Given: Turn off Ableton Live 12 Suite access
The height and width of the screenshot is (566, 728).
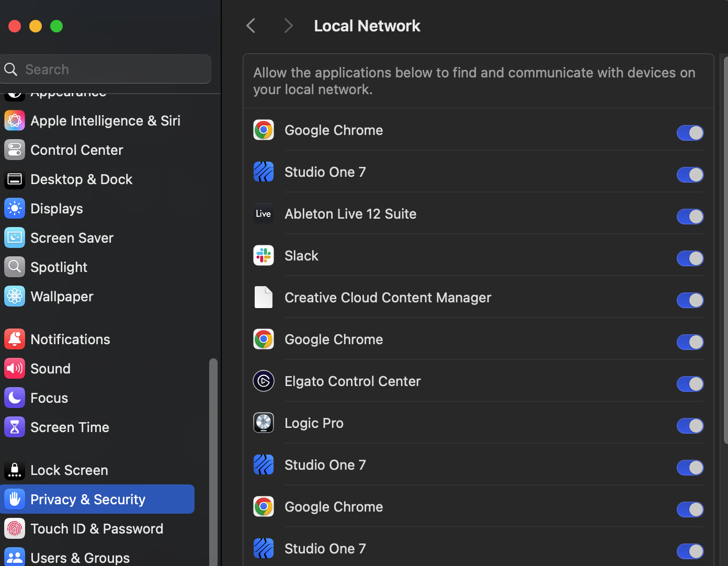Looking at the screenshot, I should [690, 217].
